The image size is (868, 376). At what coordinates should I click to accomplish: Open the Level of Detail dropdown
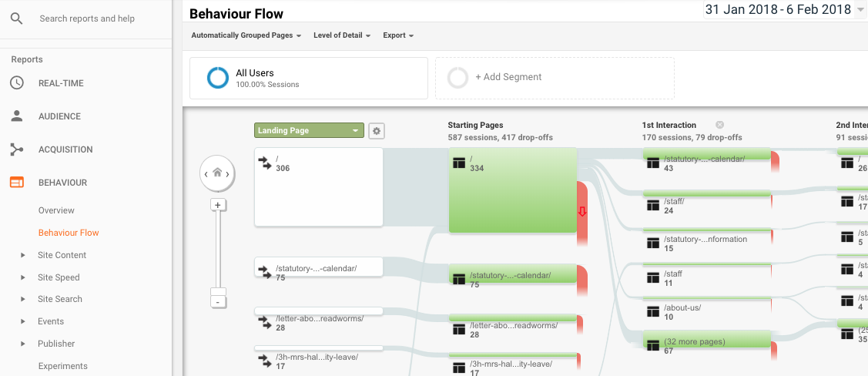pyautogui.click(x=341, y=35)
